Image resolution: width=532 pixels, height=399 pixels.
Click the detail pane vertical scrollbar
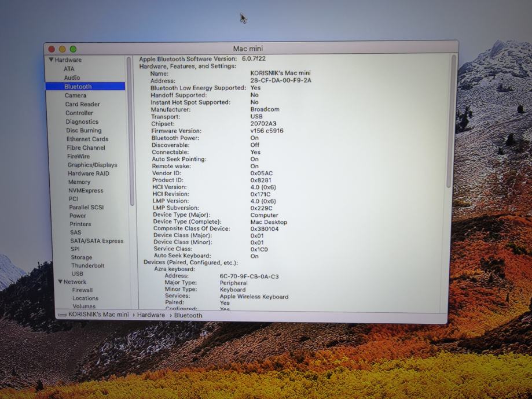coord(452,121)
